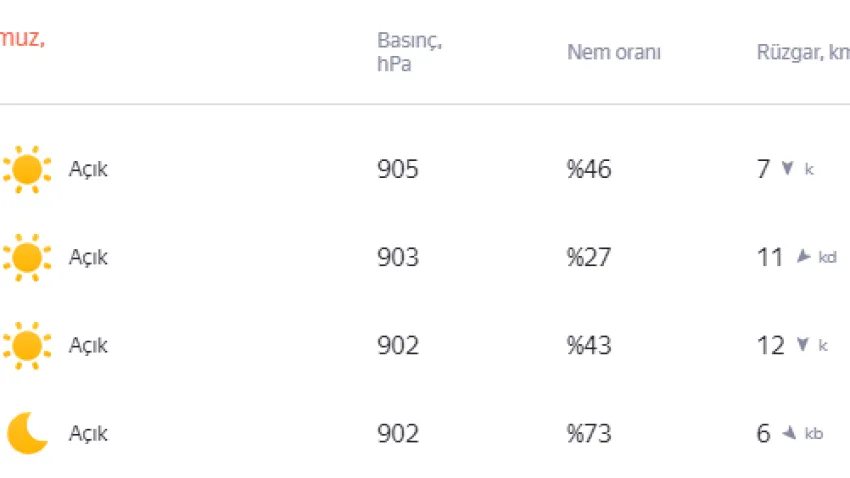Viewport: 850px width, 478px height.
Task: Click the 905 pressure value
Action: point(398,169)
